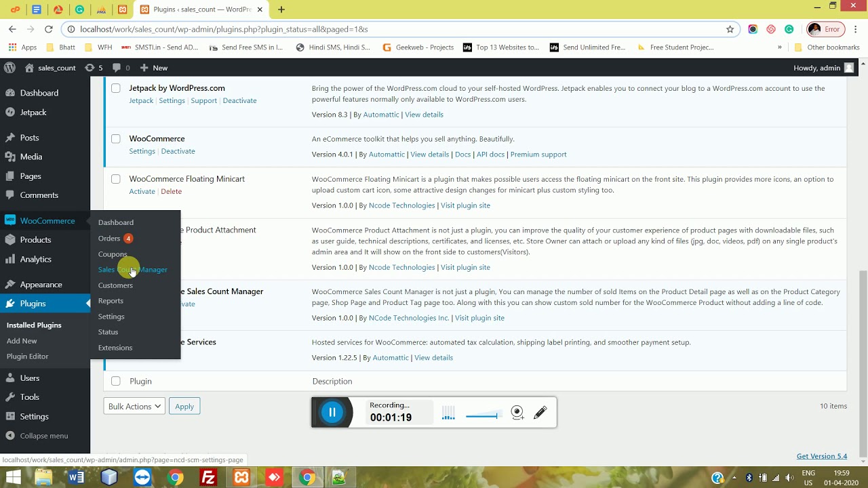
Task: Open Jetpack from the sidebar
Action: (33, 113)
